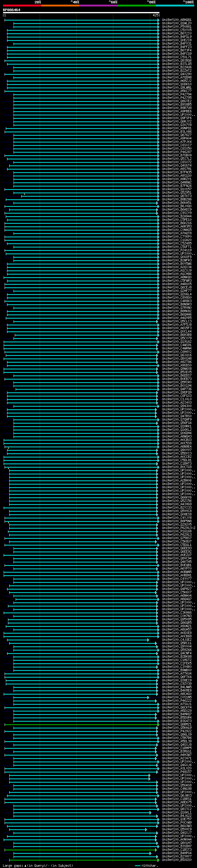Click the purple ~60% identity legend swatch
This screenshot has height=868, width=197.
tap(99, 6)
